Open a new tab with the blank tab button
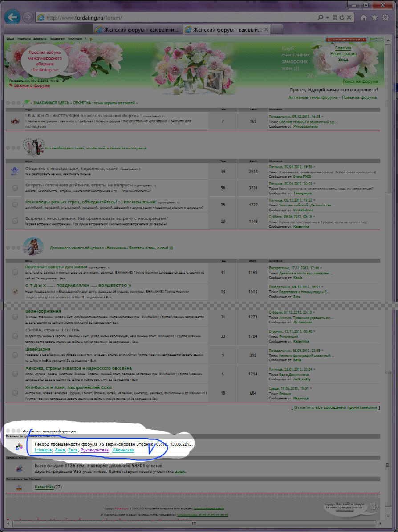This screenshot has height=532, width=398. click(277, 29)
